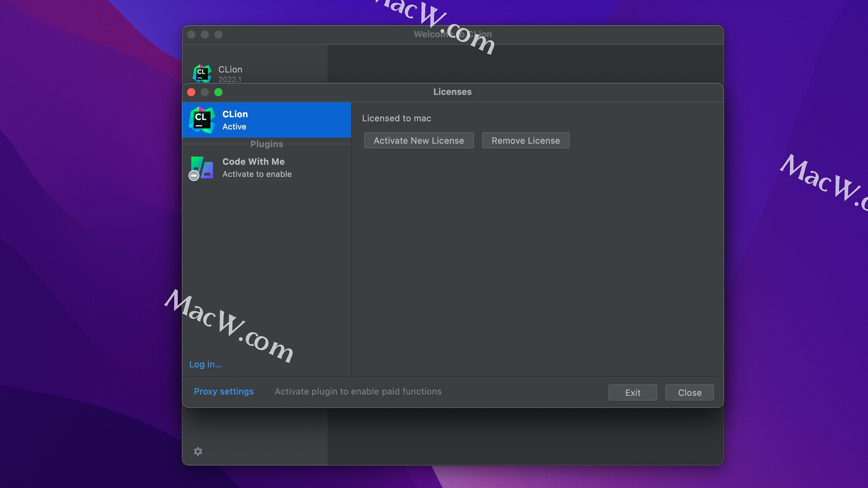Select CLion in the licenses list

tap(267, 120)
